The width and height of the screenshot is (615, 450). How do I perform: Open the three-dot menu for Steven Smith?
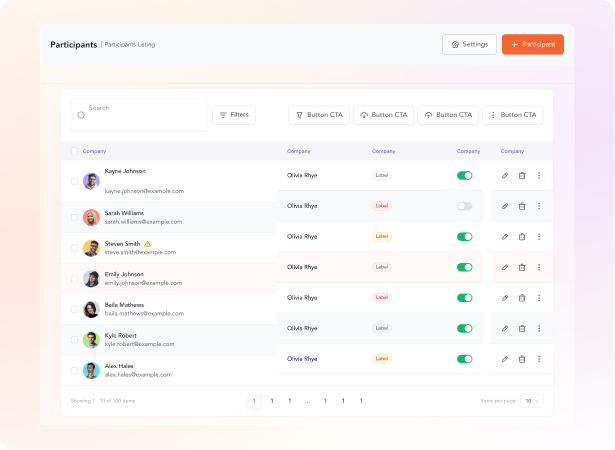coord(539,237)
